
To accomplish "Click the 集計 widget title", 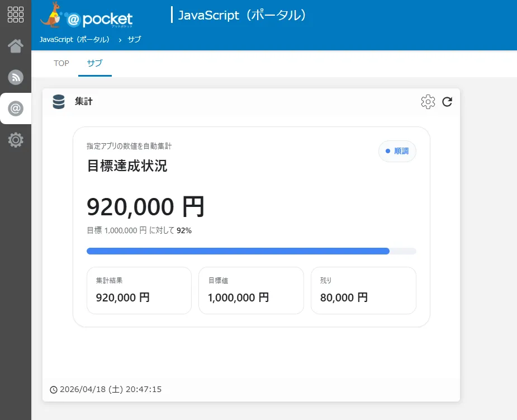I will coord(84,101).
